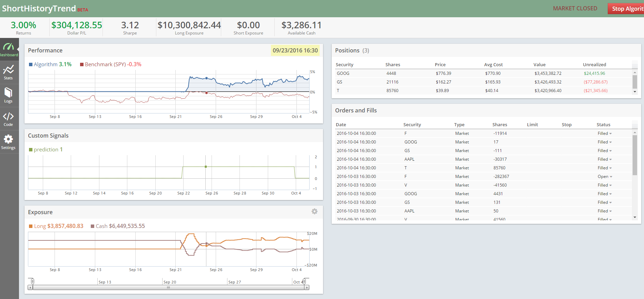Viewport: 644px width, 299px height.
Task: Sort positions by Unrealized column header
Action: coord(594,65)
